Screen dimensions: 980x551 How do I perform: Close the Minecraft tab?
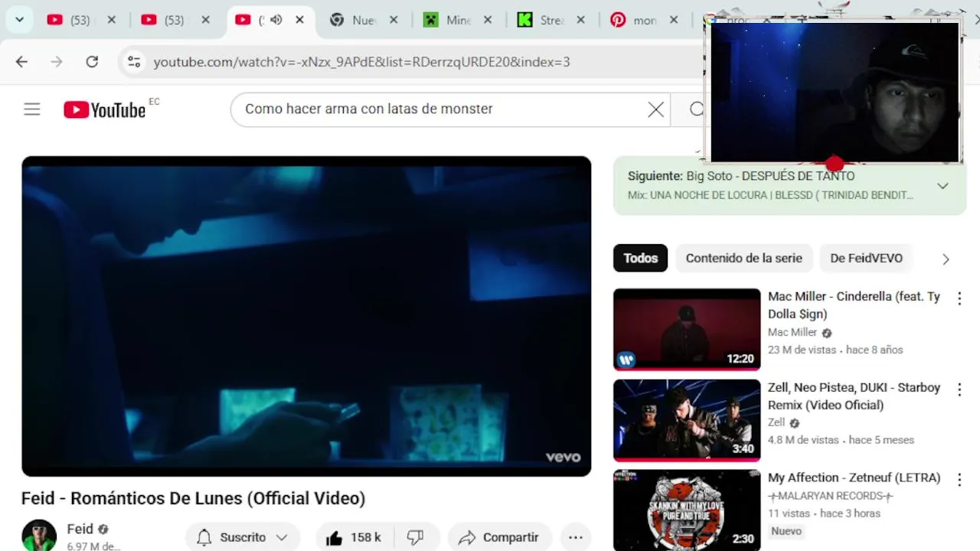pyautogui.click(x=488, y=20)
